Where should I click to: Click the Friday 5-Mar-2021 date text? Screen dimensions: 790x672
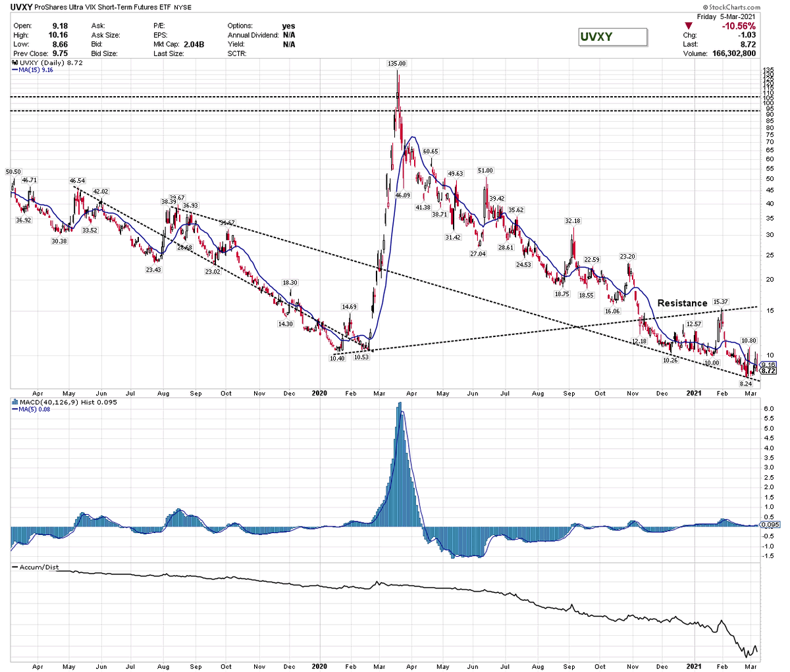click(x=727, y=16)
